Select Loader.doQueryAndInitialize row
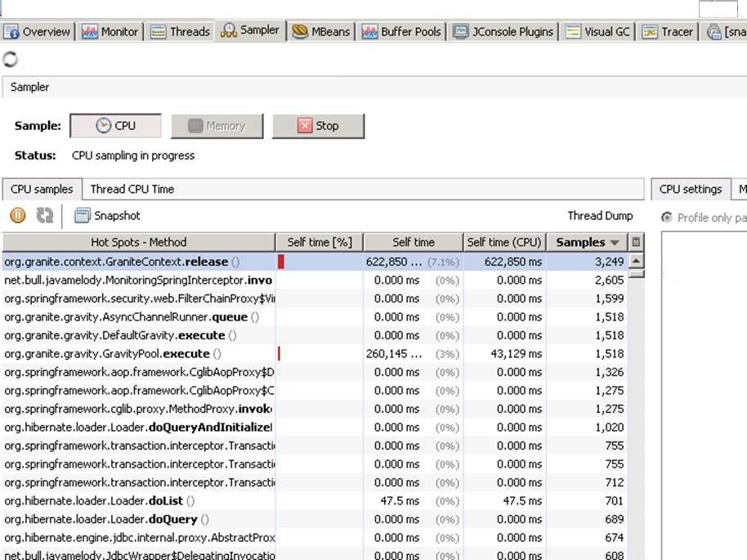747x560 pixels. [x=315, y=427]
